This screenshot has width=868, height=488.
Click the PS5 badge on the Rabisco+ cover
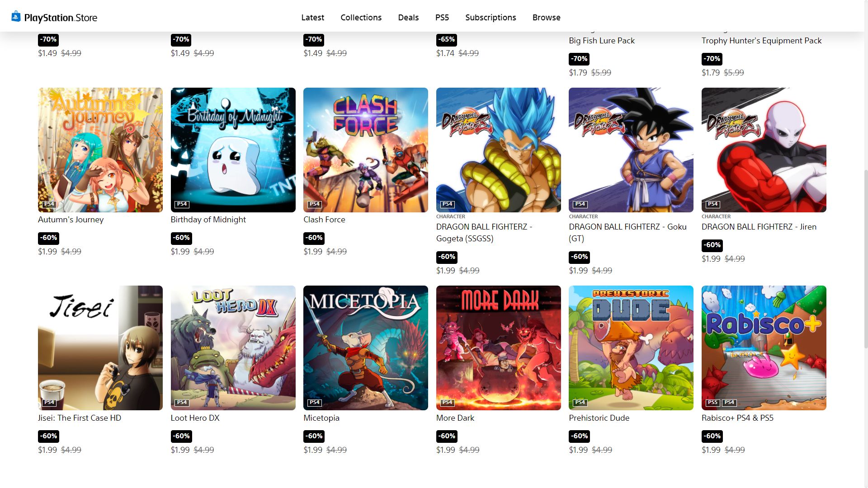pyautogui.click(x=712, y=403)
